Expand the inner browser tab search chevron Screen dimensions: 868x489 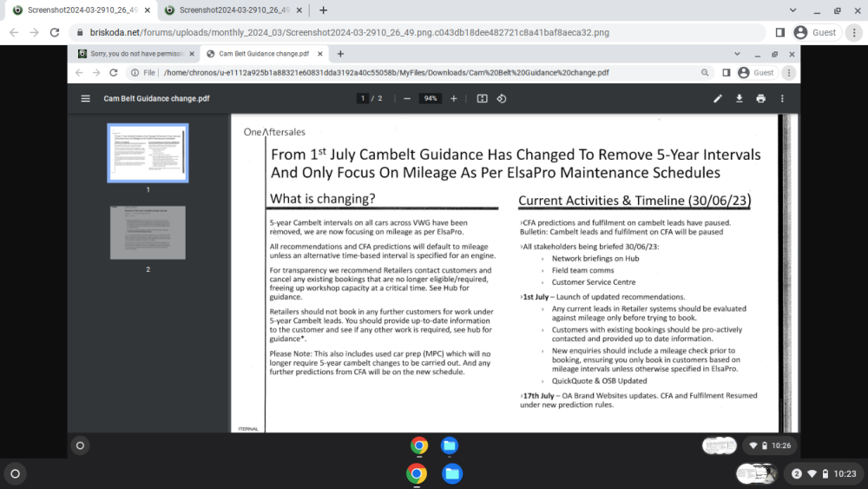pyautogui.click(x=737, y=54)
